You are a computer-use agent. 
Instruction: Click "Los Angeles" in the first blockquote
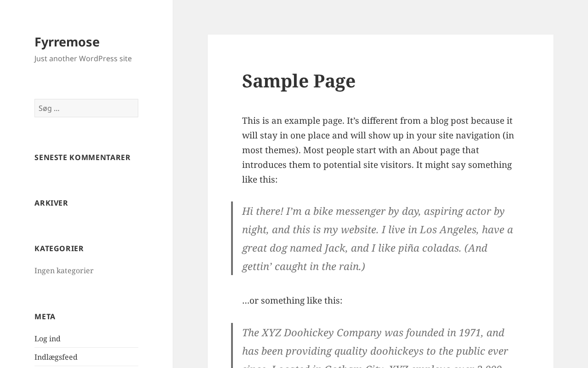[449, 230]
